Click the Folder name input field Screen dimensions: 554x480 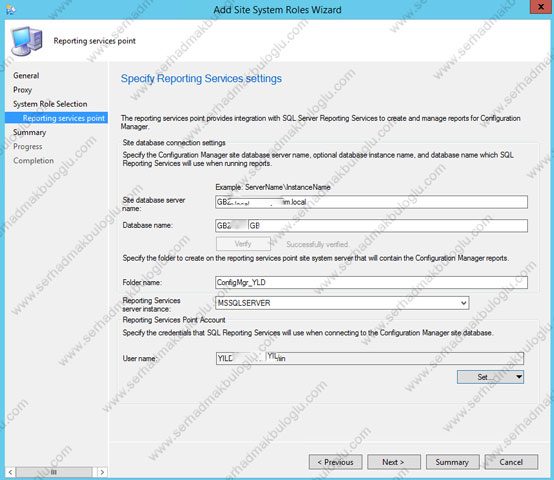tap(371, 283)
